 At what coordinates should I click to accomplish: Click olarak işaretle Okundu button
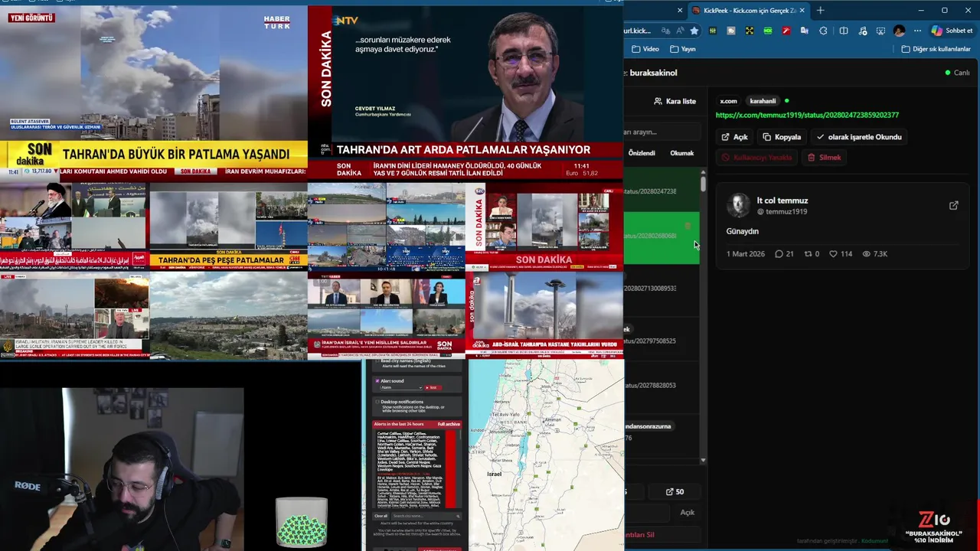[858, 137]
